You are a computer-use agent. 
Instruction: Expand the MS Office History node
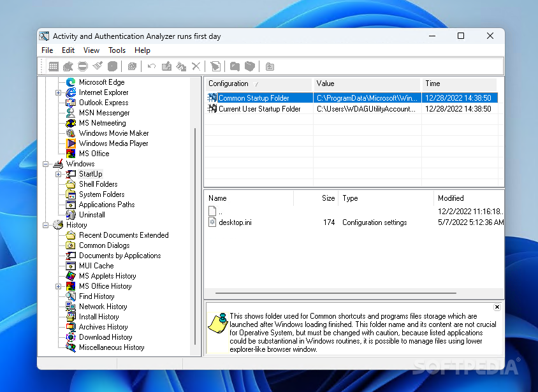(59, 286)
